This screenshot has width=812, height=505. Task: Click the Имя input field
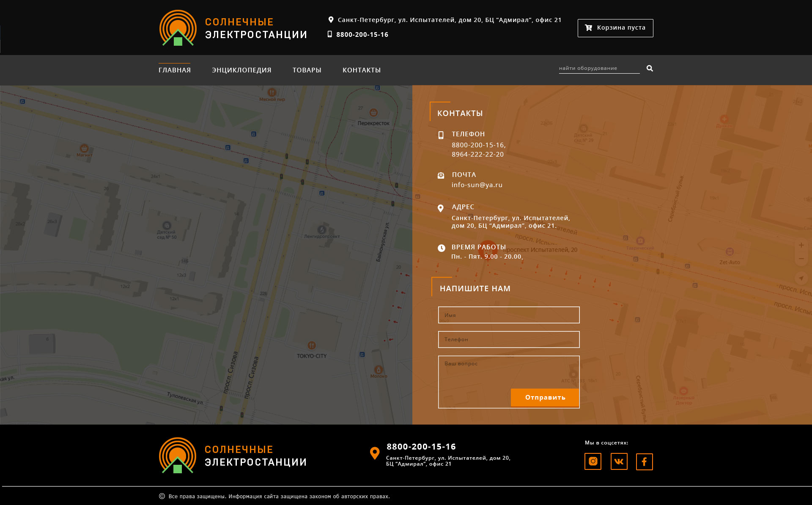click(x=509, y=315)
